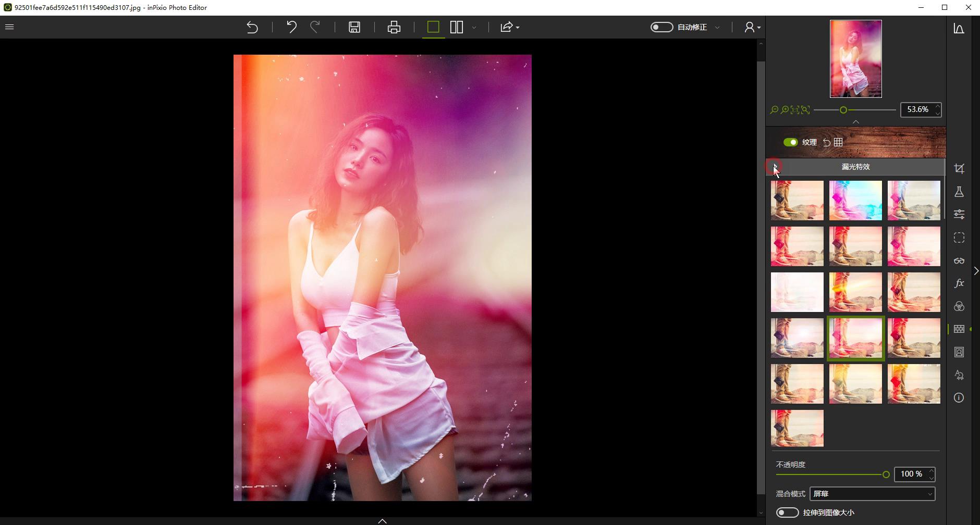Viewport: 980px width, 525px height.
Task: Open the 混合模式 blend mode dropdown
Action: click(x=873, y=494)
